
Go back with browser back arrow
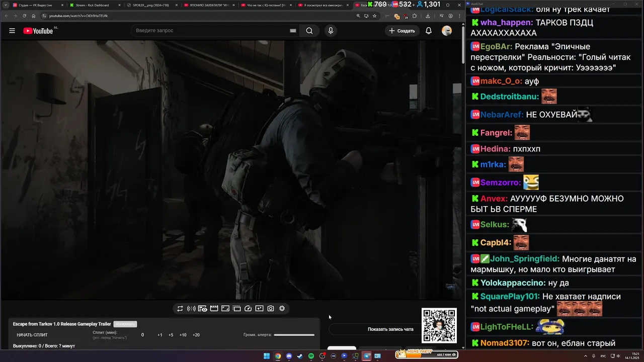(6, 16)
